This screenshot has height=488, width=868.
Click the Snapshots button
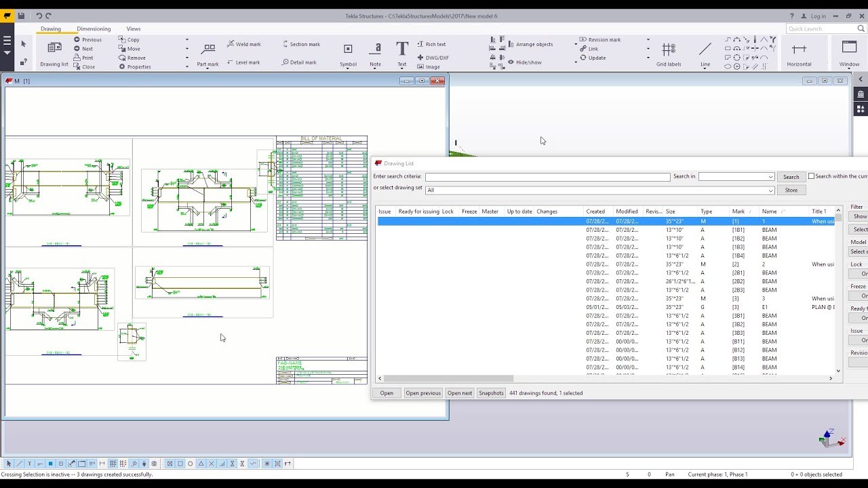491,393
